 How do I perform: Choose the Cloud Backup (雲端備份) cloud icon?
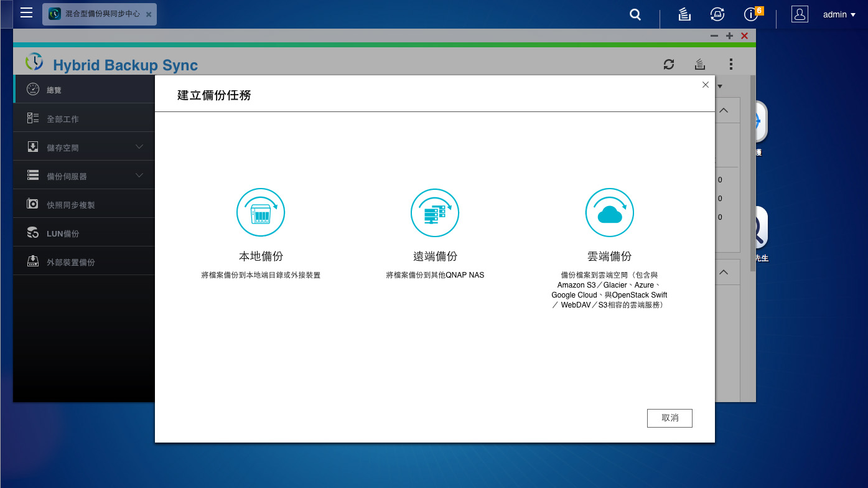pyautogui.click(x=610, y=213)
